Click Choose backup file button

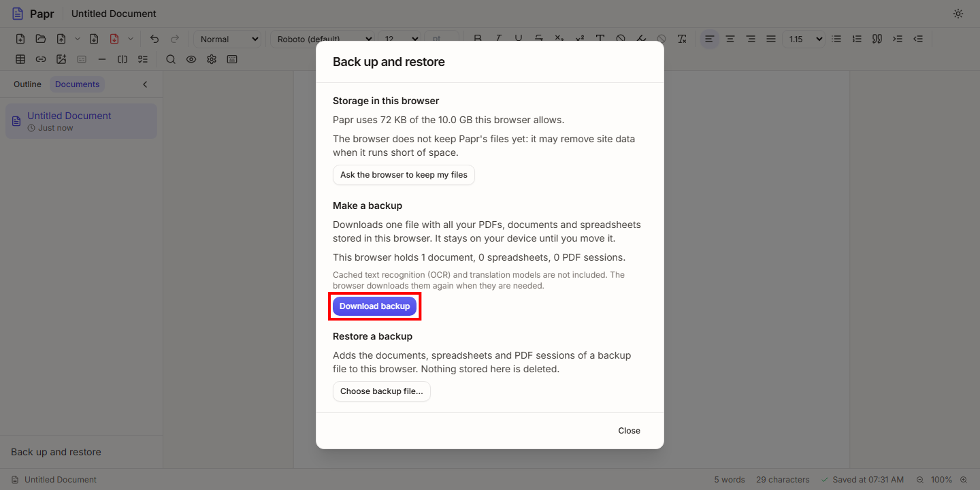click(x=382, y=391)
